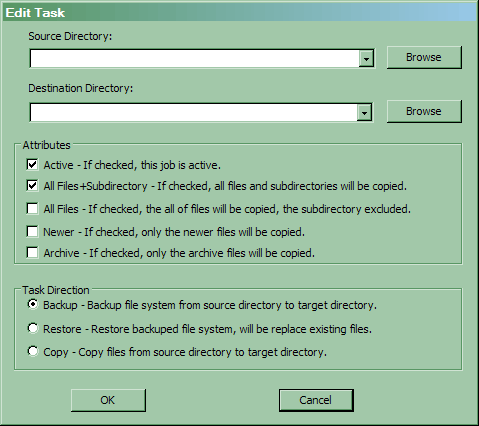479x426 pixels.
Task: Click inside the Source Directory text field
Action: 194,59
